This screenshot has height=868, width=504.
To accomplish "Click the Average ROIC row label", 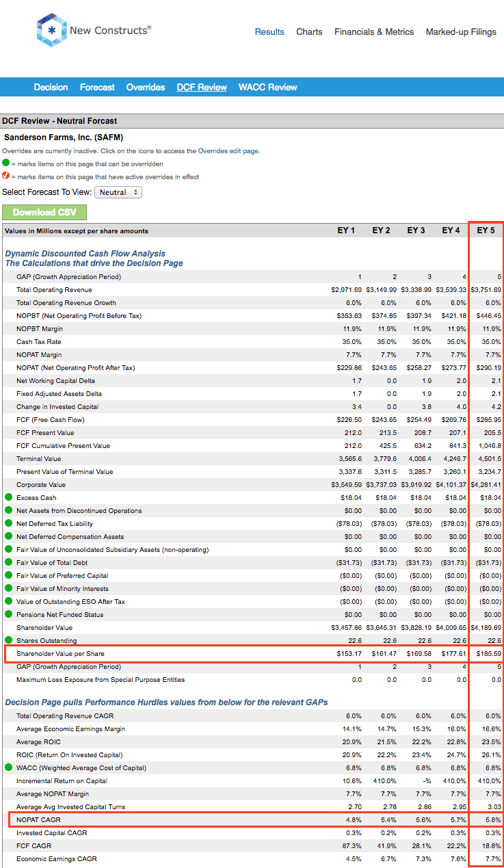I will [38, 741].
